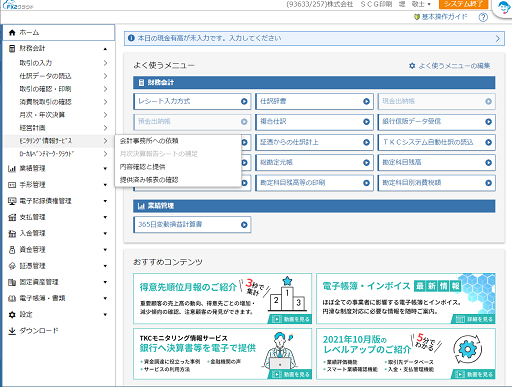Image resolution: width=512 pixels, height=387 pixels.
Task: Click the arrow icon on 総勘定元帳
Action: point(366,163)
